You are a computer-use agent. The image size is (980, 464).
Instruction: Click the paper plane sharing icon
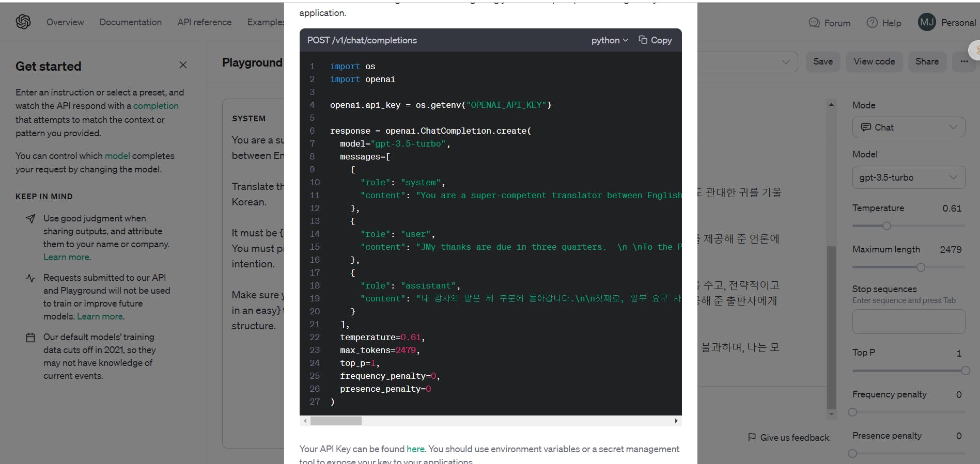point(30,219)
